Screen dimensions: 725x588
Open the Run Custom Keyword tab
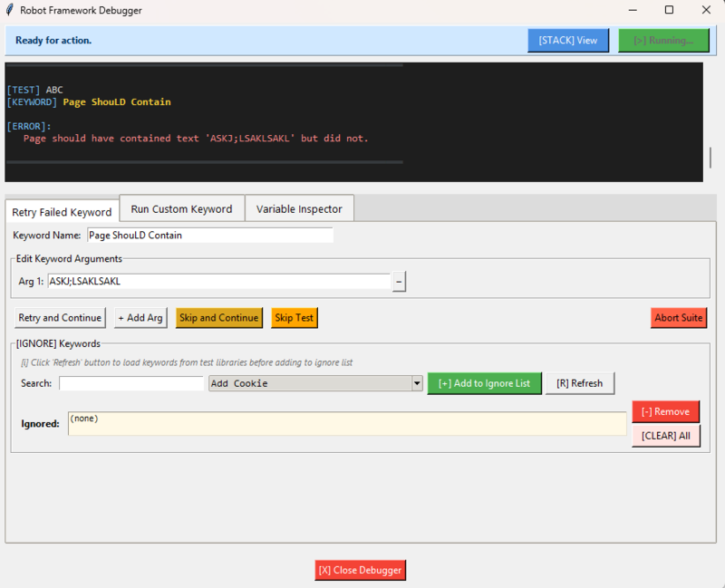point(182,209)
